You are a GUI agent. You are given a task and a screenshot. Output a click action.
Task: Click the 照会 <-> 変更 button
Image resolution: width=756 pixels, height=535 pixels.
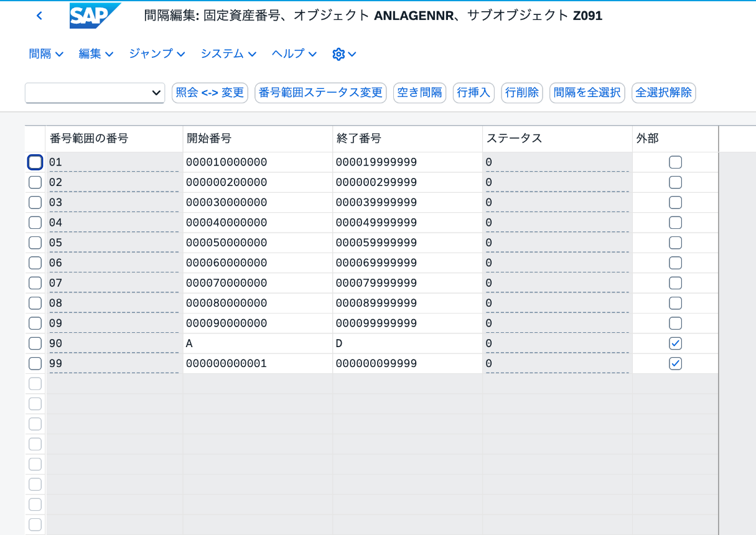[210, 93]
